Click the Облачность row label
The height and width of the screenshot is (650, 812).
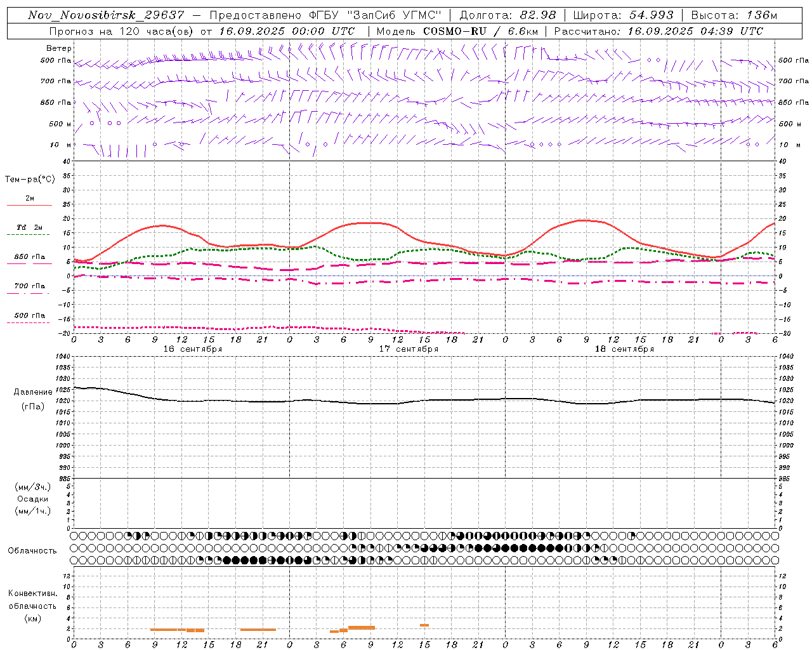click(32, 551)
